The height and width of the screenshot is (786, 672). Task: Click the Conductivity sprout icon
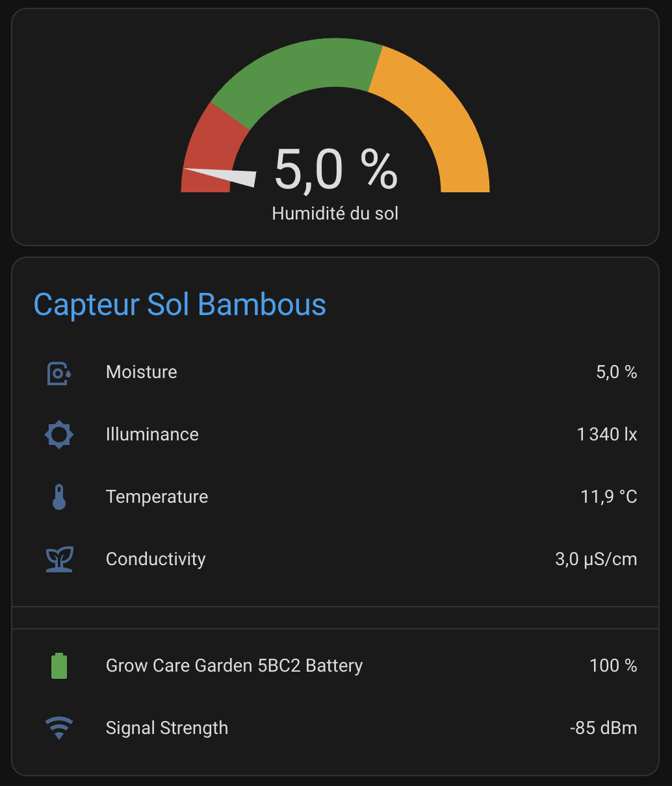pyautogui.click(x=59, y=559)
